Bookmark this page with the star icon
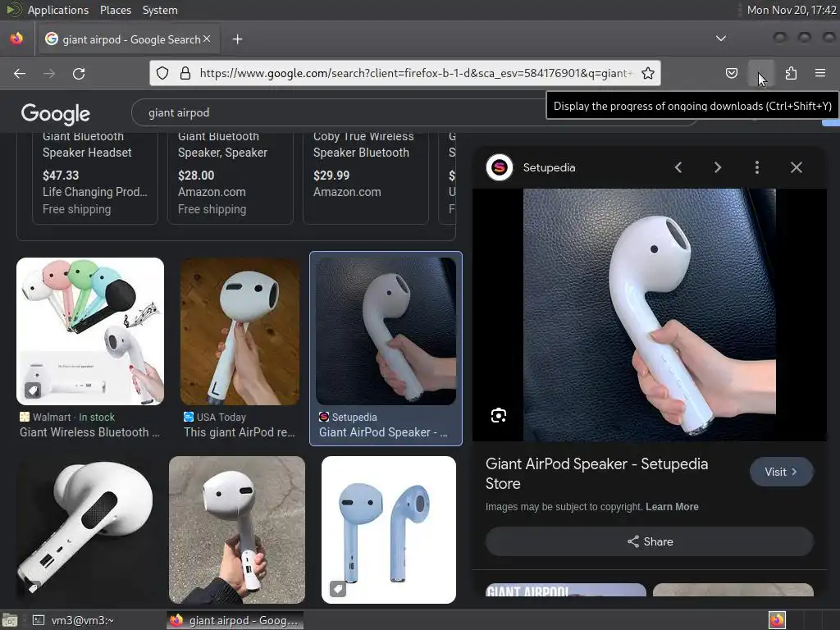The image size is (840, 630). [648, 73]
